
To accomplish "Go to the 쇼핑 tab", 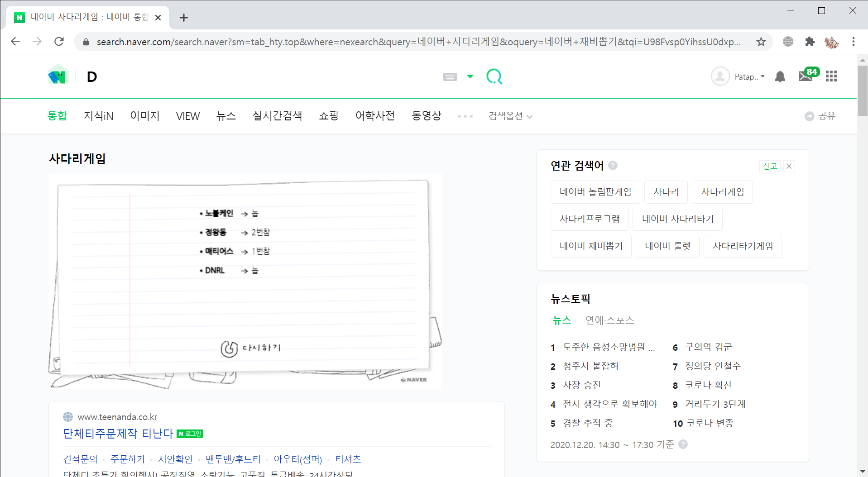I will tap(328, 116).
